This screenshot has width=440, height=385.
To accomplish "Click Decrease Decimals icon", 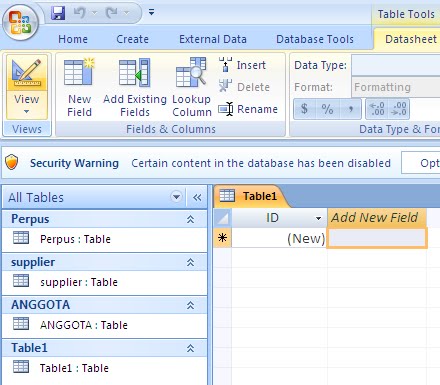I will pyautogui.click(x=399, y=109).
